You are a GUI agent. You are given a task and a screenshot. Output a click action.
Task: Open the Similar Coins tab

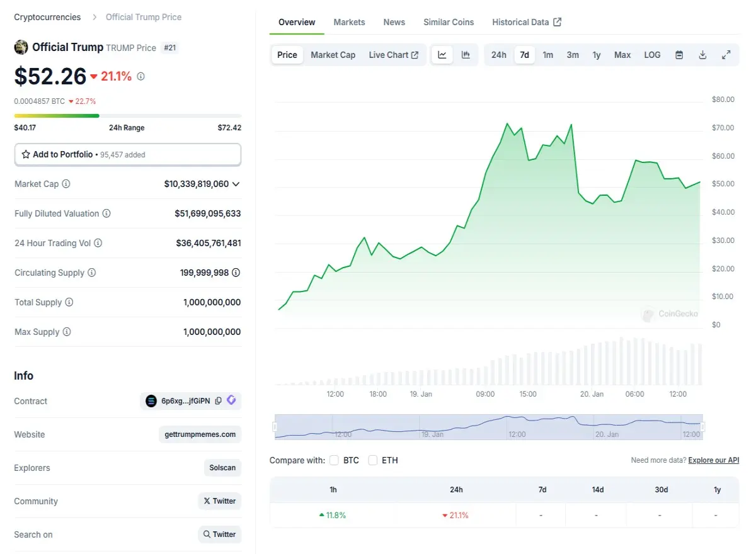pyautogui.click(x=449, y=22)
